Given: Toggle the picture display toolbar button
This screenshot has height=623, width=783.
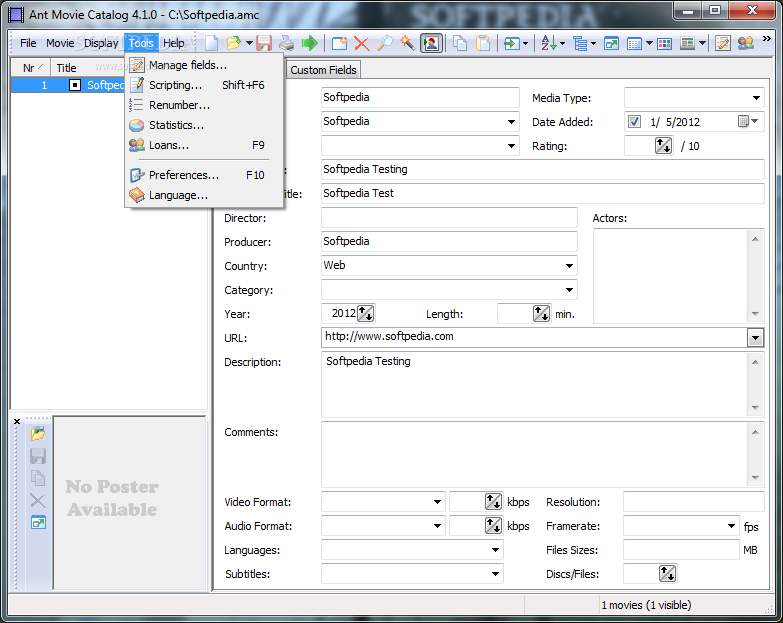Looking at the screenshot, I should [431, 43].
